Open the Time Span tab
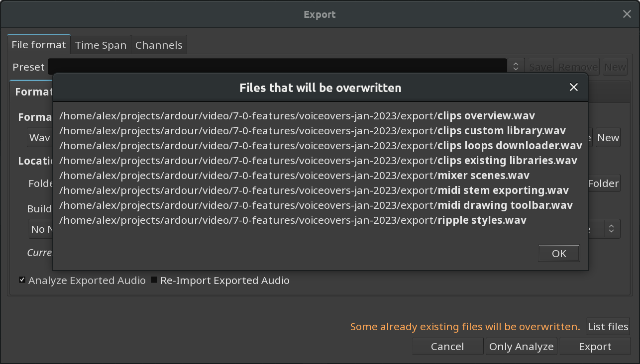The height and width of the screenshot is (364, 640). pos(101,45)
